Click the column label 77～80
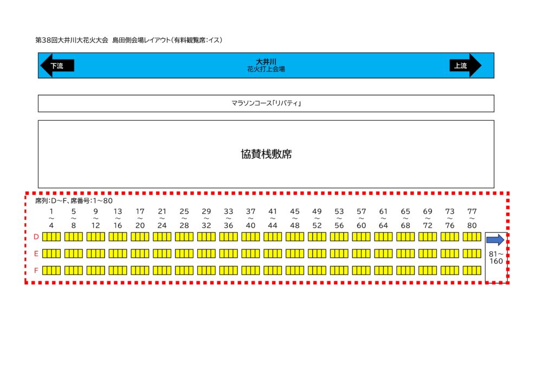555x392 pixels. (x=472, y=218)
